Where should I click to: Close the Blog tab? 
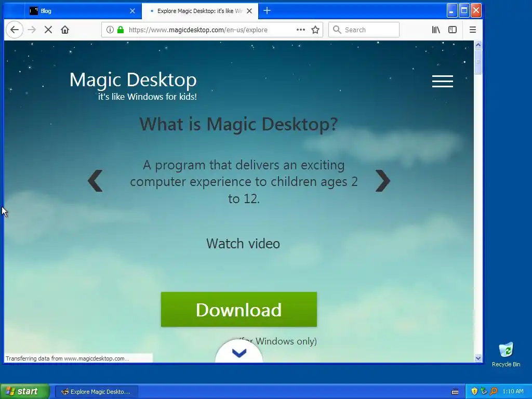point(132,11)
